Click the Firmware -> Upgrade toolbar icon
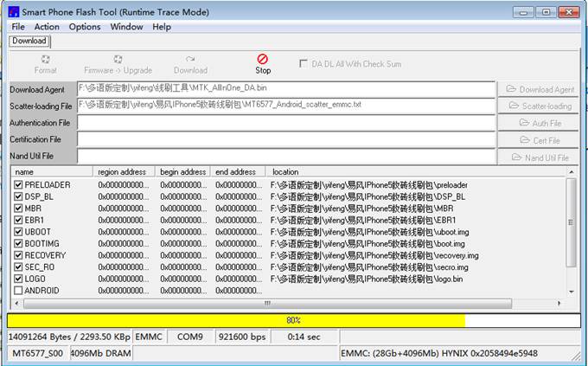The image size is (588, 366). (x=118, y=60)
